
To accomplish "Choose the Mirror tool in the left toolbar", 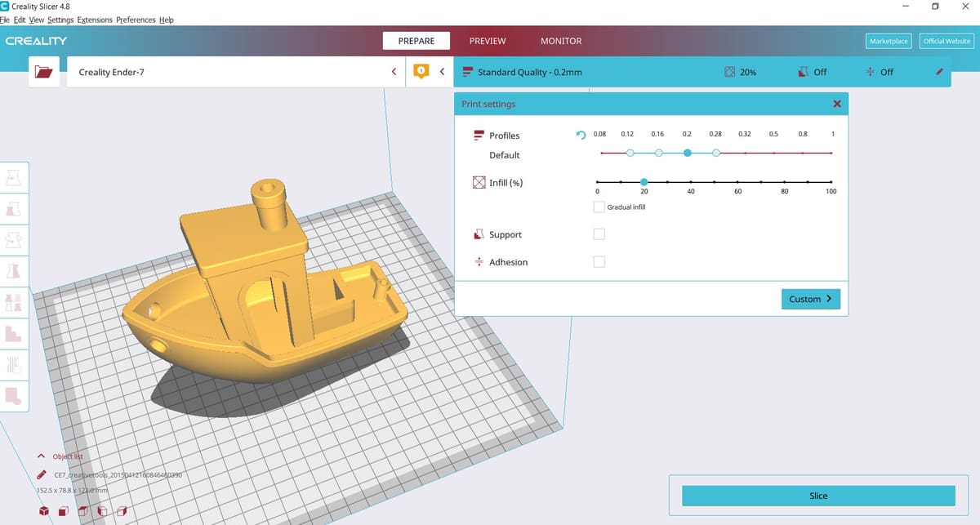I will coord(13,271).
